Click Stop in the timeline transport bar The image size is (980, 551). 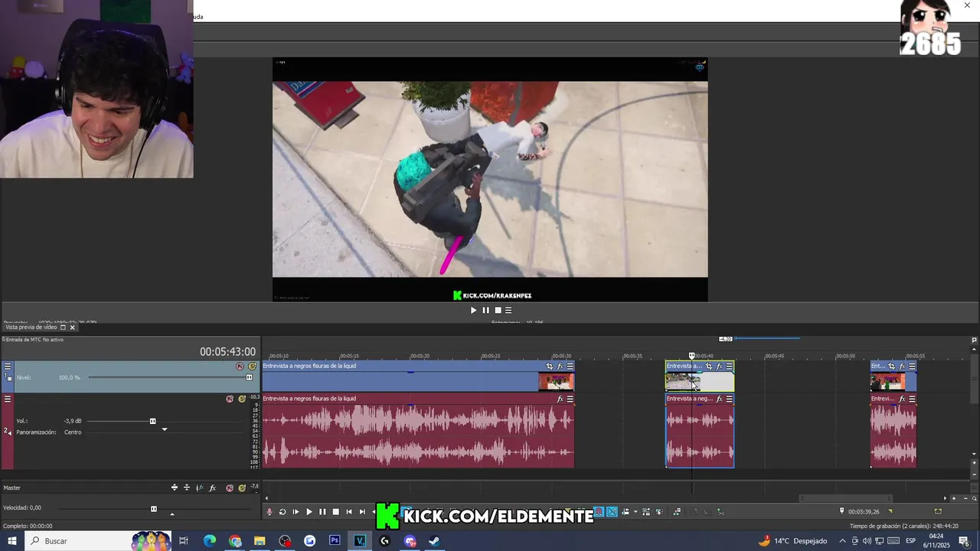[x=335, y=512]
